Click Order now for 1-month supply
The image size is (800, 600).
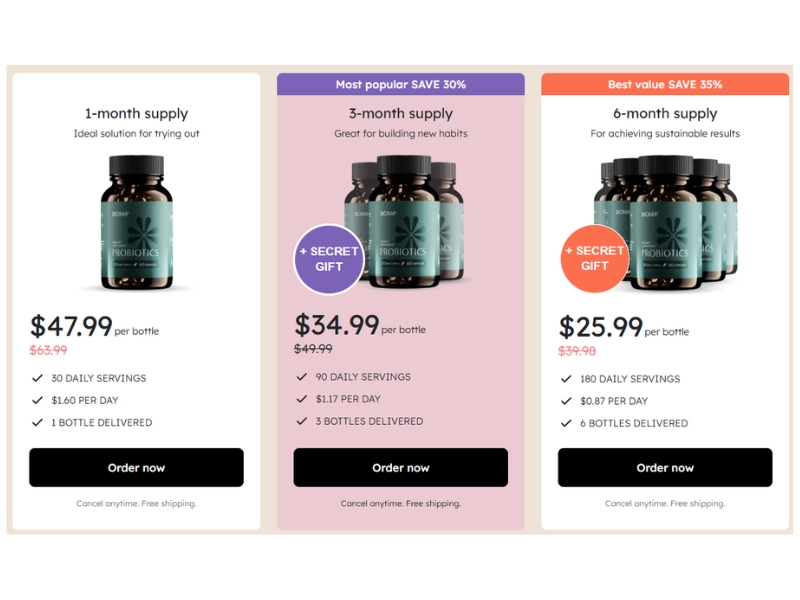click(x=136, y=467)
